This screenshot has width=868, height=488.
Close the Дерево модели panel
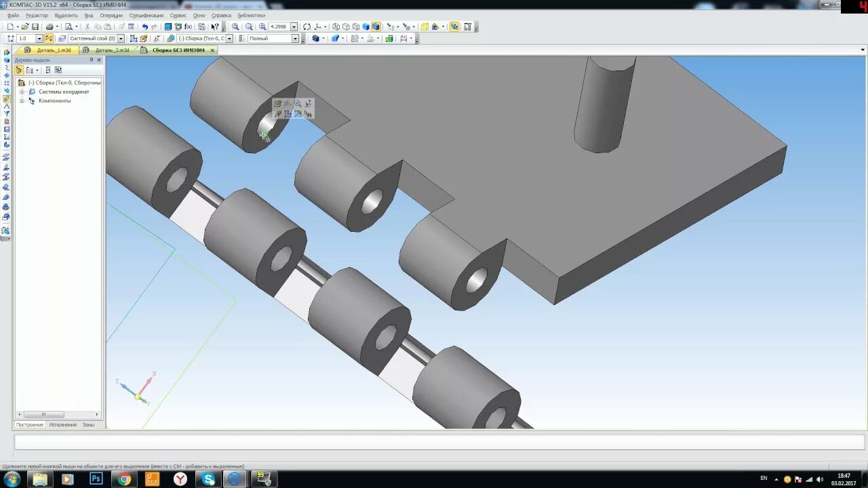tap(99, 60)
